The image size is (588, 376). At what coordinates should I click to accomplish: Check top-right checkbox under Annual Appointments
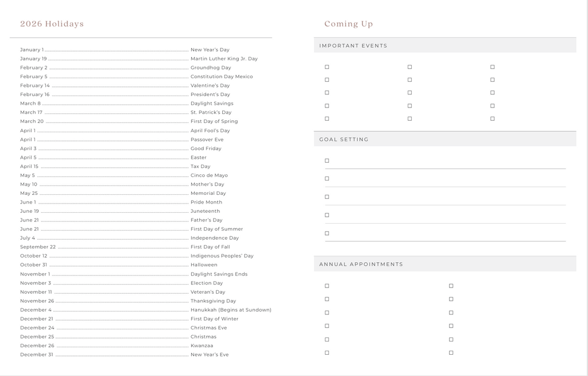[451, 286]
